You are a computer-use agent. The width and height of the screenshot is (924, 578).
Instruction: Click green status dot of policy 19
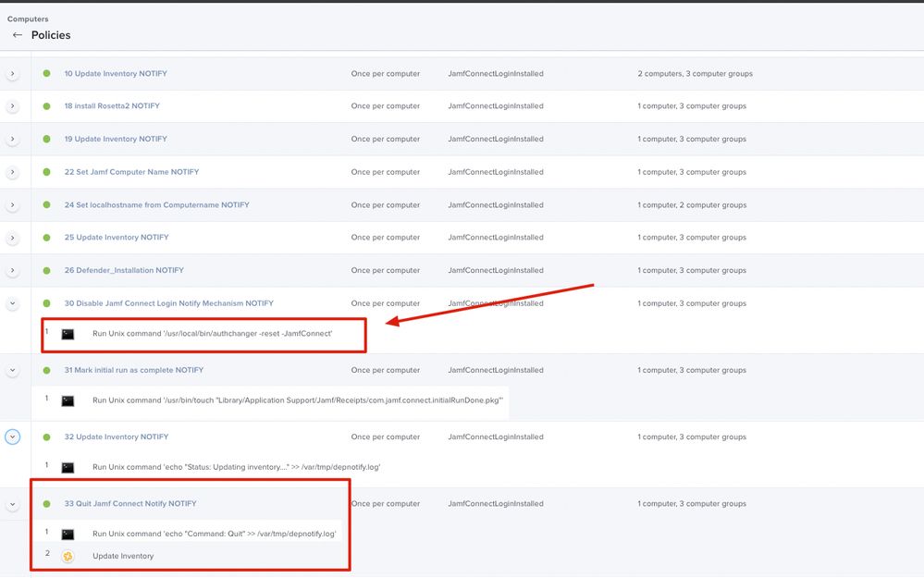pyautogui.click(x=46, y=139)
